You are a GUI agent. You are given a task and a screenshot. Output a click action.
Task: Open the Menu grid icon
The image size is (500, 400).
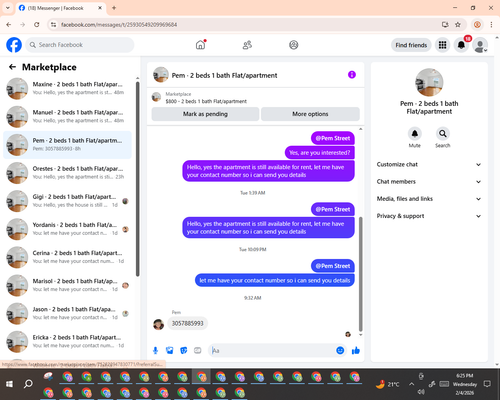point(442,45)
